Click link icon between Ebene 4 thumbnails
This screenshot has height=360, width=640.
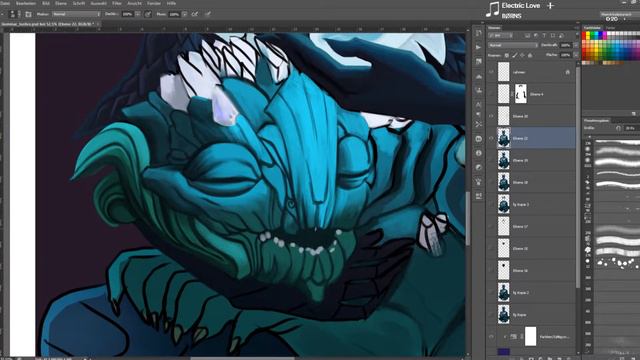point(512,94)
